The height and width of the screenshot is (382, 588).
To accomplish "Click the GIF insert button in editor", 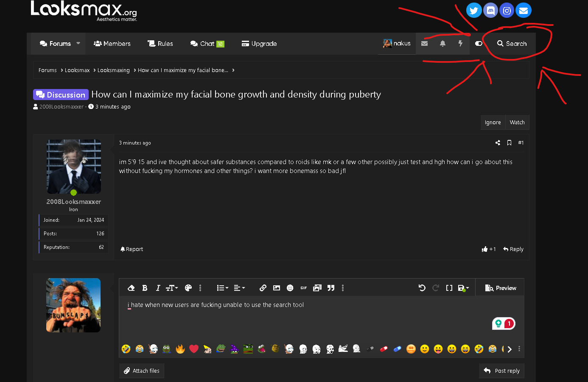I will [304, 288].
